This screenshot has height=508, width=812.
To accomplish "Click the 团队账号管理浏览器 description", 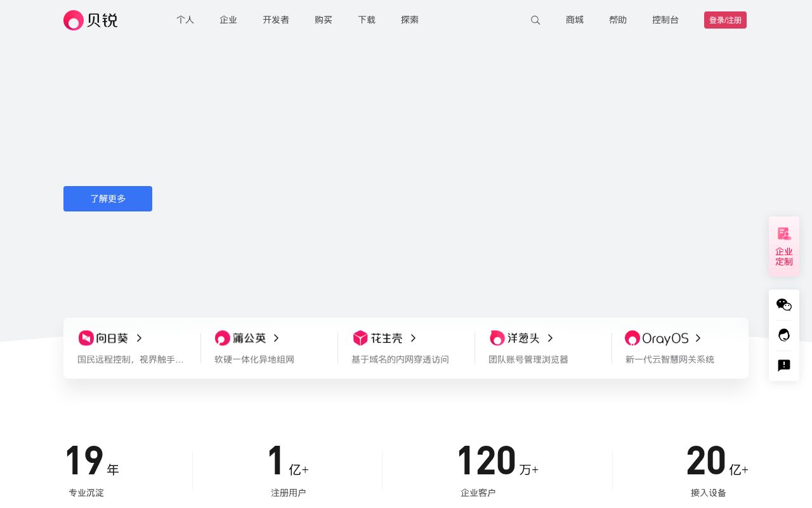I will [x=528, y=359].
